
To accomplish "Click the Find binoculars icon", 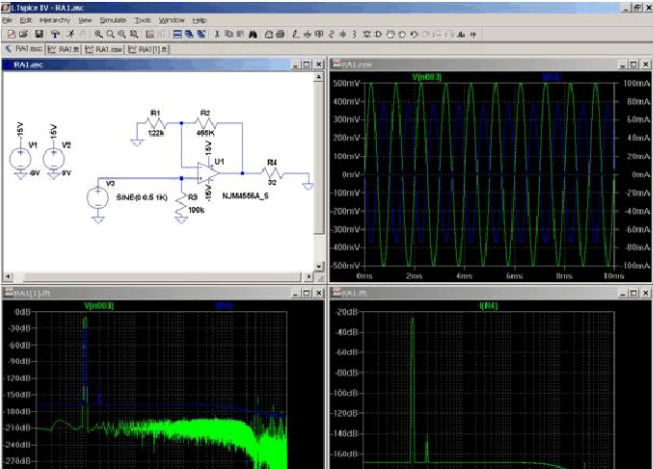I will pos(254,33).
